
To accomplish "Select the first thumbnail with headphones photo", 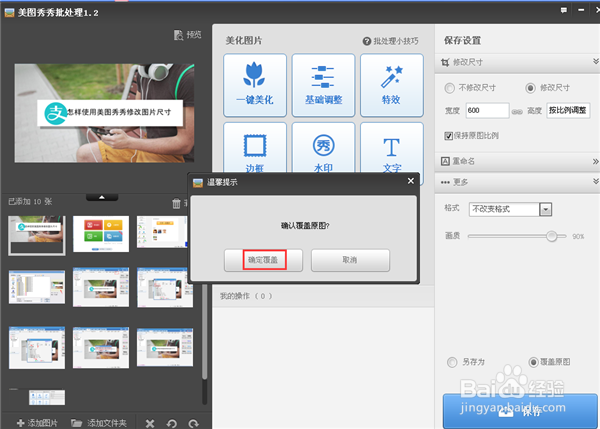I will coord(37,235).
